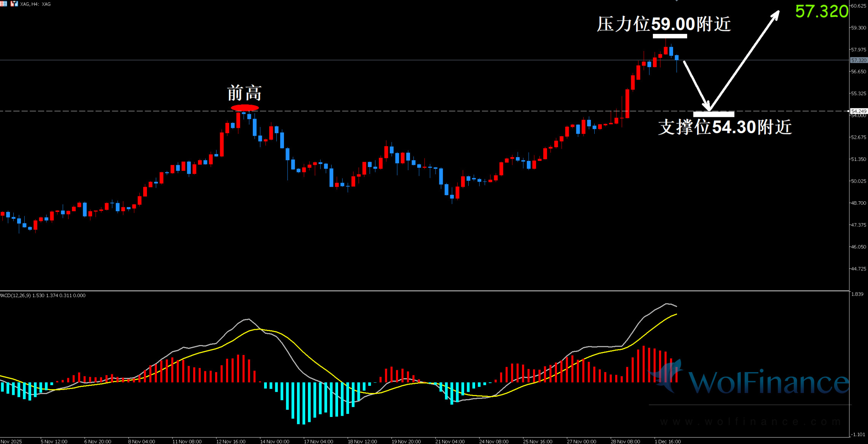Click the lower white arrowhead pointing to support

707,107
